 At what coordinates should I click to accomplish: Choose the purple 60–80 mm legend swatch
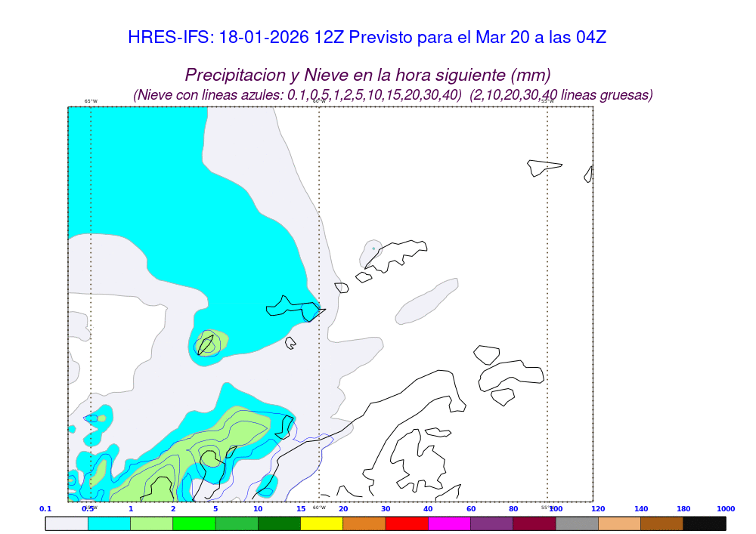(x=491, y=523)
